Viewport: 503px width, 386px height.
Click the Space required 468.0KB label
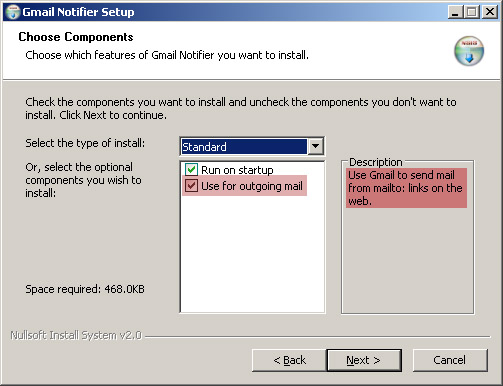point(85,289)
